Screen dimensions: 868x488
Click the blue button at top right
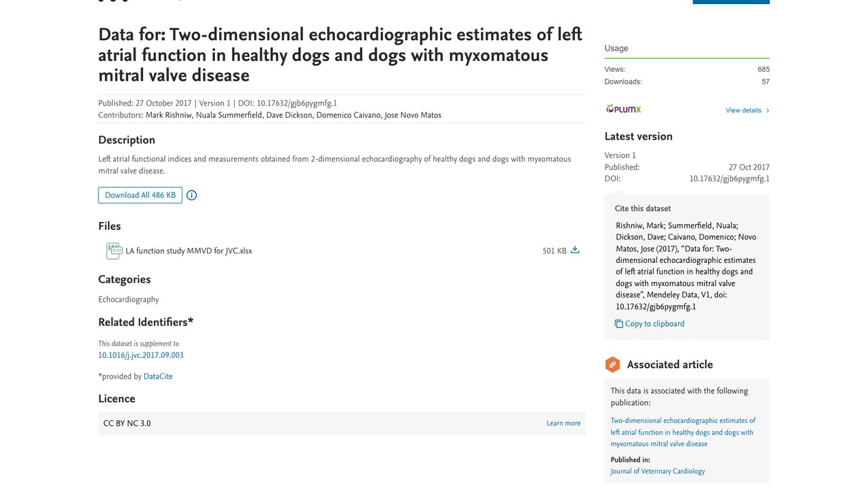coord(731,2)
